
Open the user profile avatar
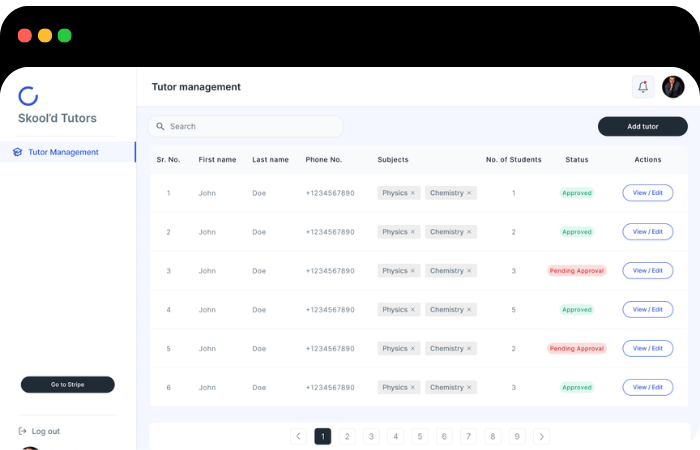673,87
